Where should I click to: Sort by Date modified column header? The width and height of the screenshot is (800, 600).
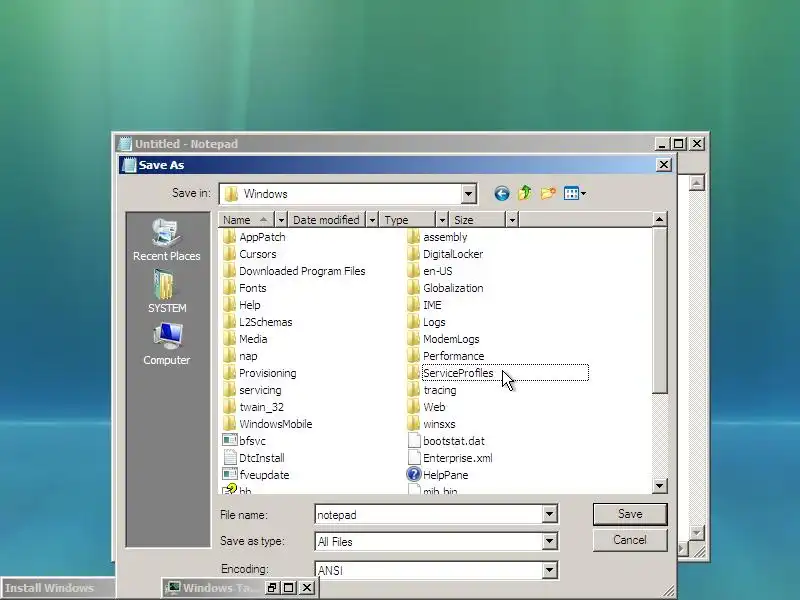[x=327, y=220]
